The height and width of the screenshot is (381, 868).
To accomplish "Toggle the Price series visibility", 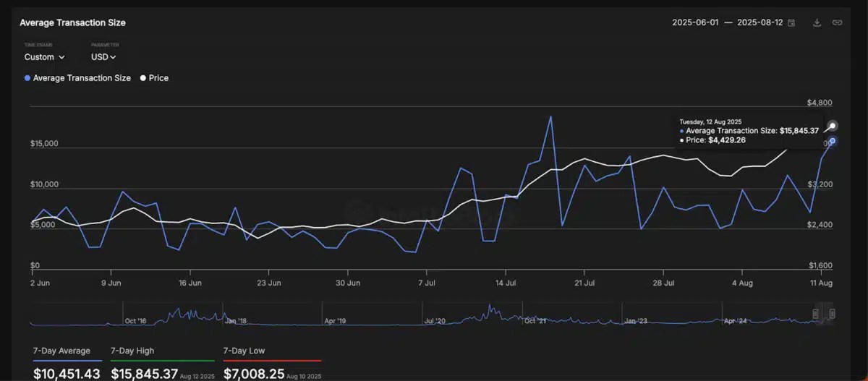I will click(x=154, y=78).
